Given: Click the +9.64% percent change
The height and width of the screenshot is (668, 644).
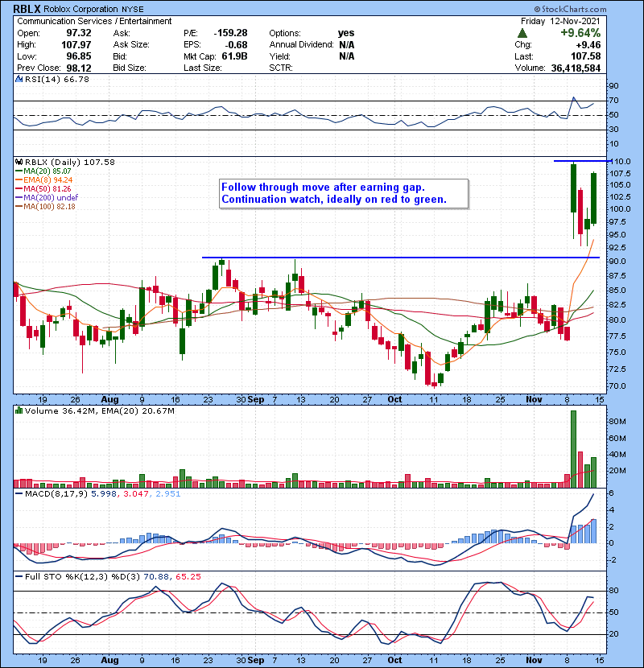Looking at the screenshot, I should pos(580,33).
